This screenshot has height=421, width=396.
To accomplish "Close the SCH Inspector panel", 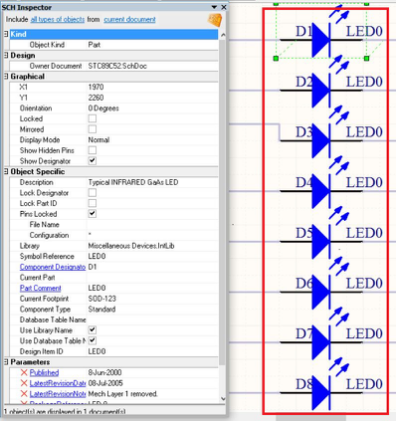I will pyautogui.click(x=224, y=7).
